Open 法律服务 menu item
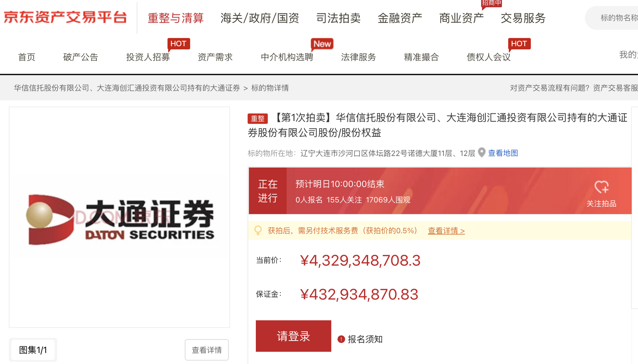The height and width of the screenshot is (364, 638). pos(359,57)
